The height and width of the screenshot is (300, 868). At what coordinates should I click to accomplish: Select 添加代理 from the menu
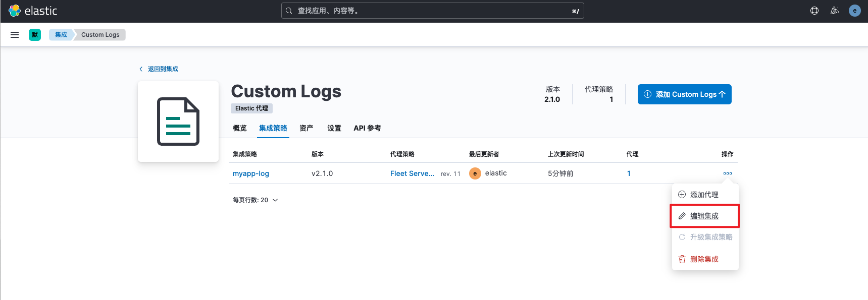click(705, 195)
